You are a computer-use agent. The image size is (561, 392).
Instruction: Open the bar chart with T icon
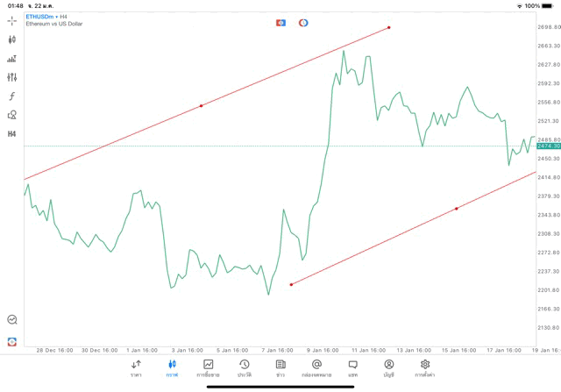(12, 59)
